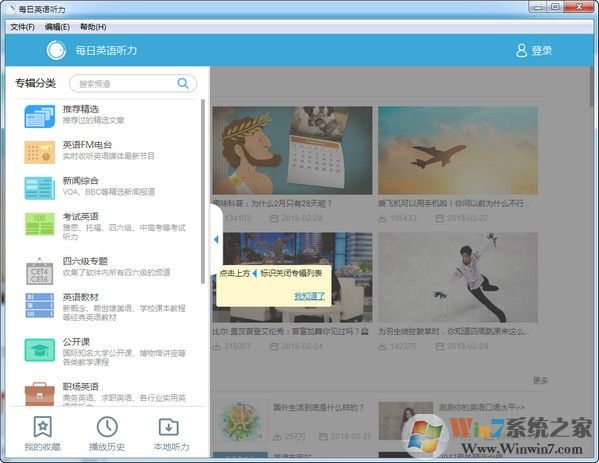Maximize the 每日英语听力 window
Image resolution: width=599 pixels, height=463 pixels.
(556, 7)
